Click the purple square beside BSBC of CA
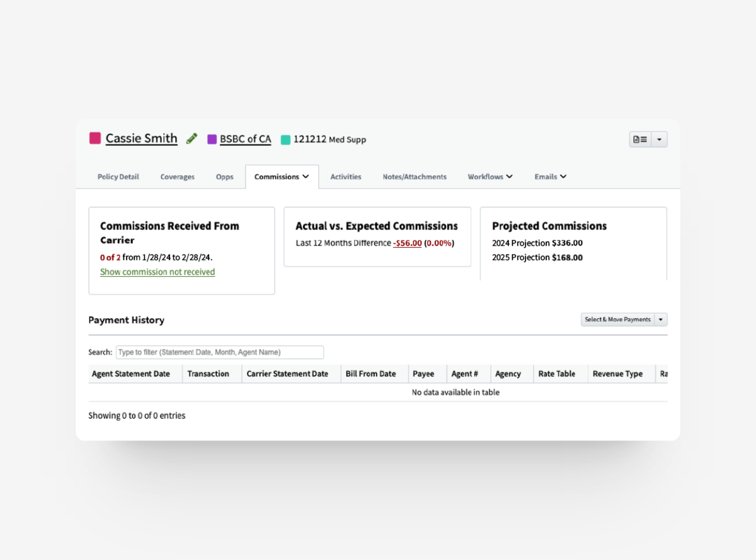Screen dimensions: 756x560 [212, 140]
